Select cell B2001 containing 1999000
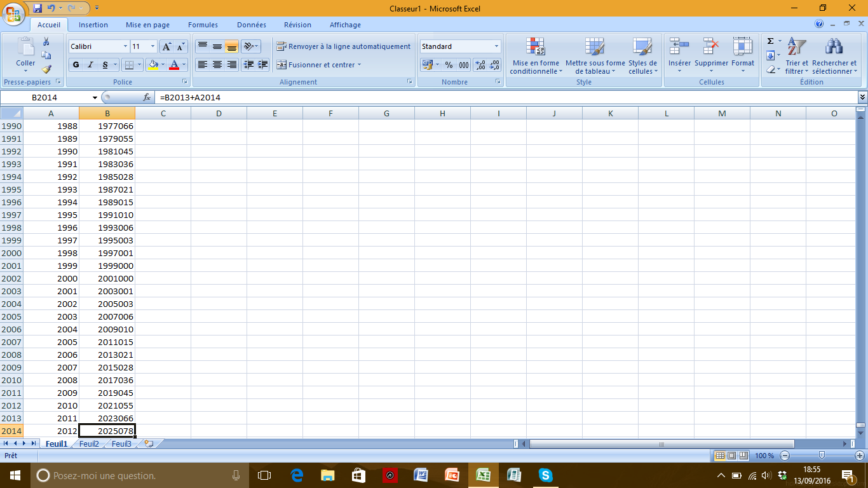Image resolution: width=868 pixels, height=488 pixels. click(x=107, y=266)
